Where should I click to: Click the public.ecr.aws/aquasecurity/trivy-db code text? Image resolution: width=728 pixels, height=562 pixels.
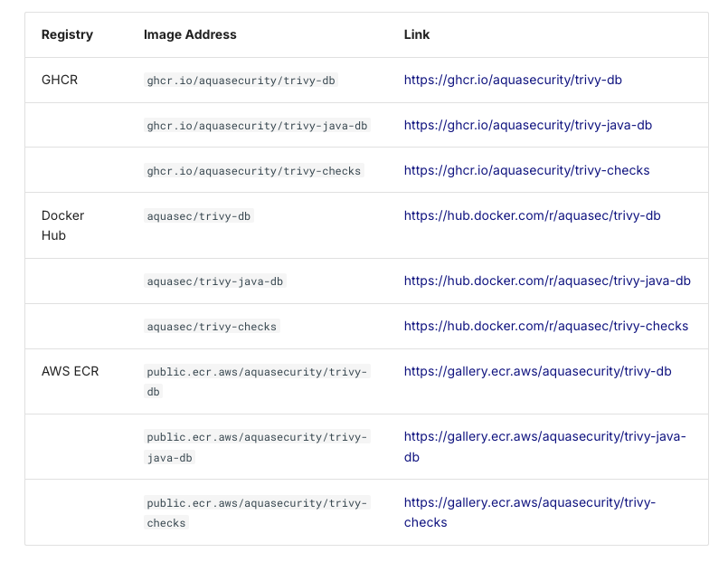257,372
